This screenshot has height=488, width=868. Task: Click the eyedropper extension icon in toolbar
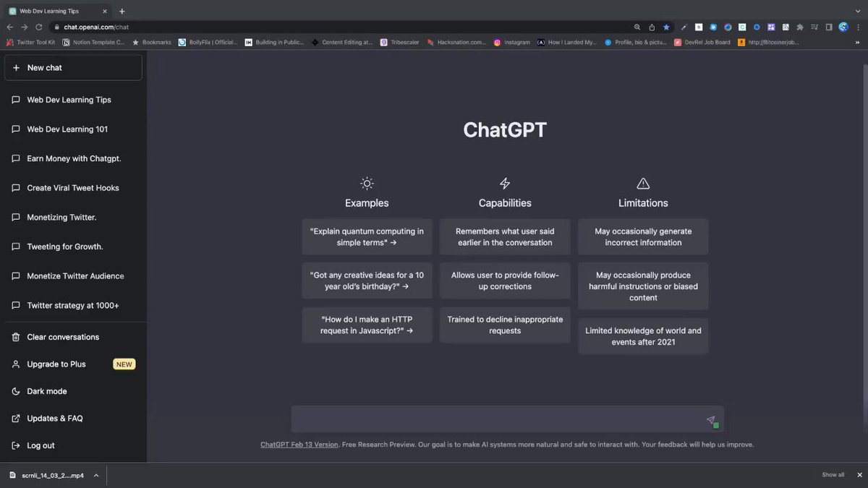684,27
